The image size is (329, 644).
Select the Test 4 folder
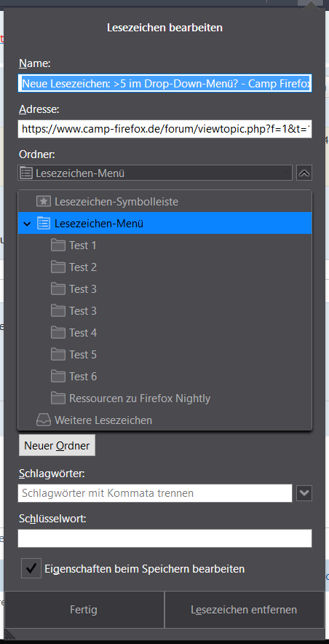click(x=165, y=332)
